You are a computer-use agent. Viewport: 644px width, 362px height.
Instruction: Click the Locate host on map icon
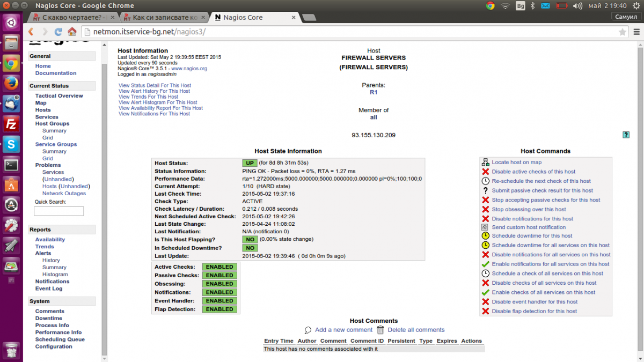[485, 162]
